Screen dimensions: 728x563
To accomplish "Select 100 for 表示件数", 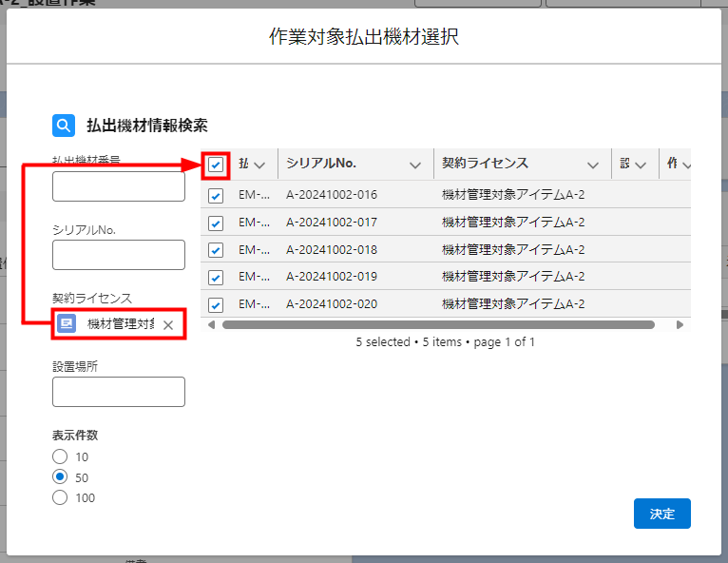I will pyautogui.click(x=61, y=497).
